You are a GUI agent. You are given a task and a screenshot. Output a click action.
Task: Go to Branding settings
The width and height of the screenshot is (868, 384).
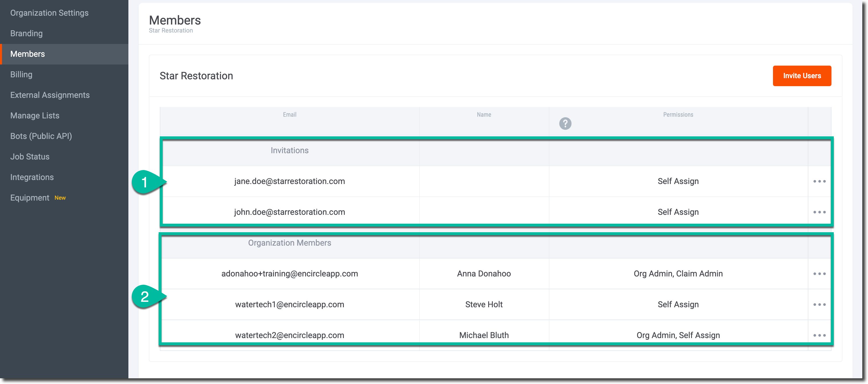[x=26, y=33]
